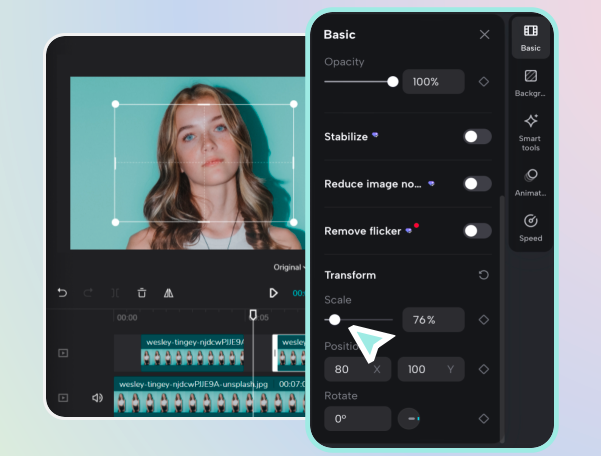The height and width of the screenshot is (456, 601).
Task: Click the Undo arrow icon
Action: tap(62, 293)
